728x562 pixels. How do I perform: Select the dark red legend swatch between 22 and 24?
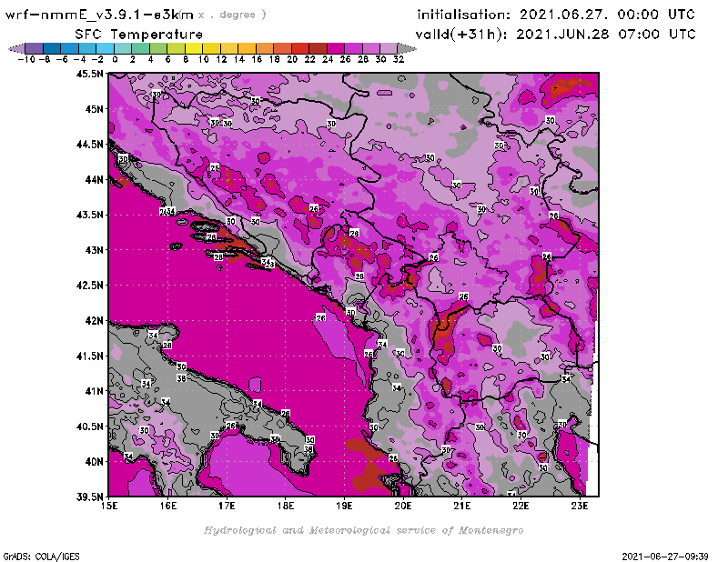pyautogui.click(x=318, y=48)
